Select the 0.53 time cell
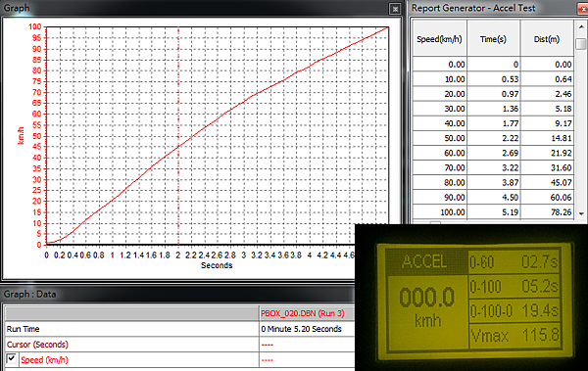Image resolution: width=588 pixels, height=371 pixels. click(x=494, y=79)
